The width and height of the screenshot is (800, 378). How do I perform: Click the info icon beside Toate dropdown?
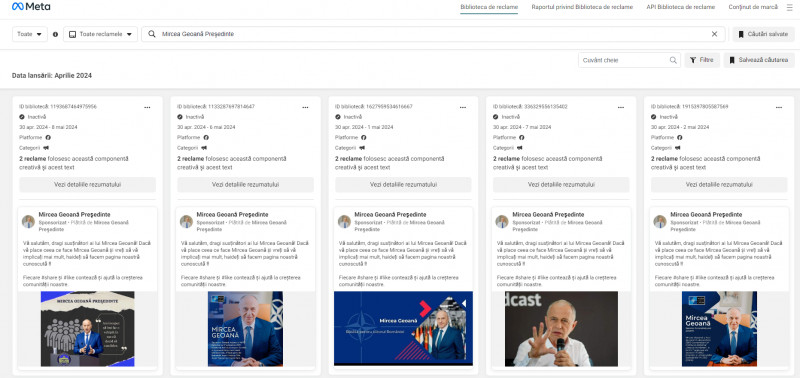[55, 35]
